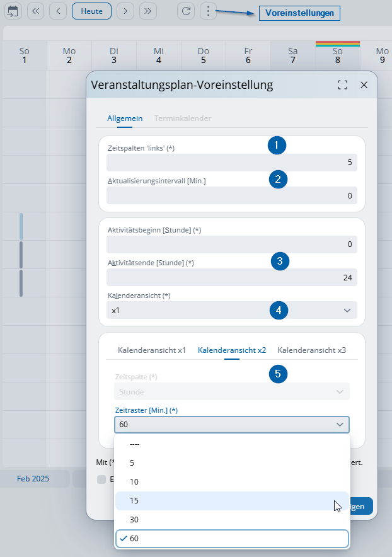This screenshot has height=557, width=392.
Task: Choose 15 from the Zeitraster list
Action: [x=231, y=500]
